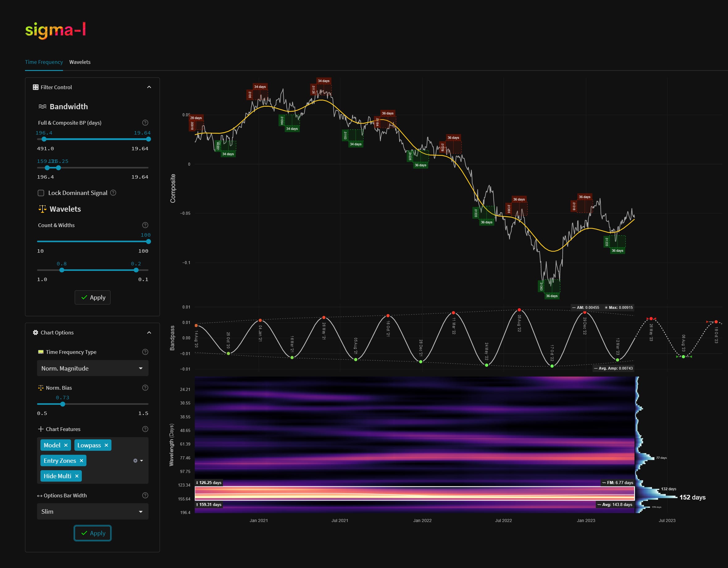
Task: Switch to the Wavelets tab
Action: pos(80,62)
